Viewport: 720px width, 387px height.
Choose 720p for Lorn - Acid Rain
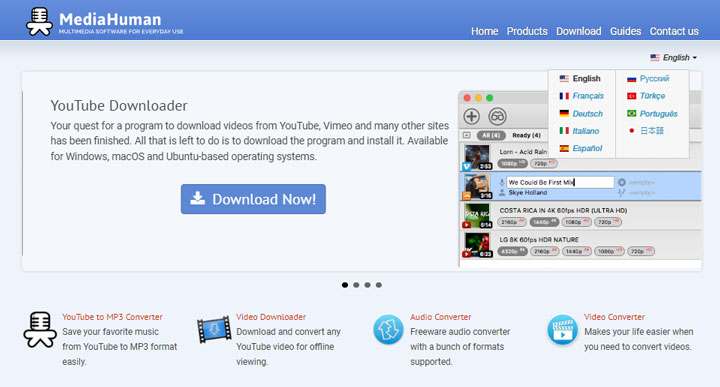point(544,163)
